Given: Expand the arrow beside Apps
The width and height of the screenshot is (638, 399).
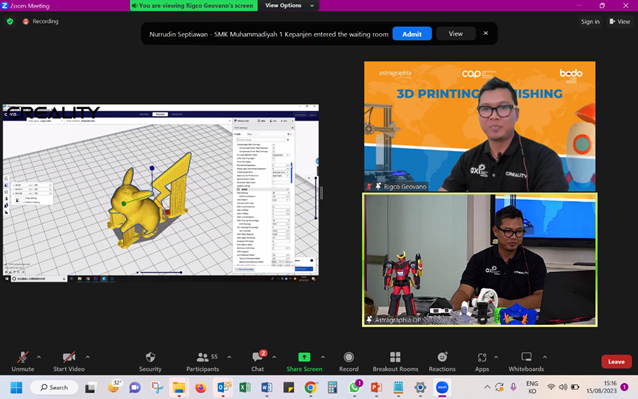Looking at the screenshot, I should [496, 357].
